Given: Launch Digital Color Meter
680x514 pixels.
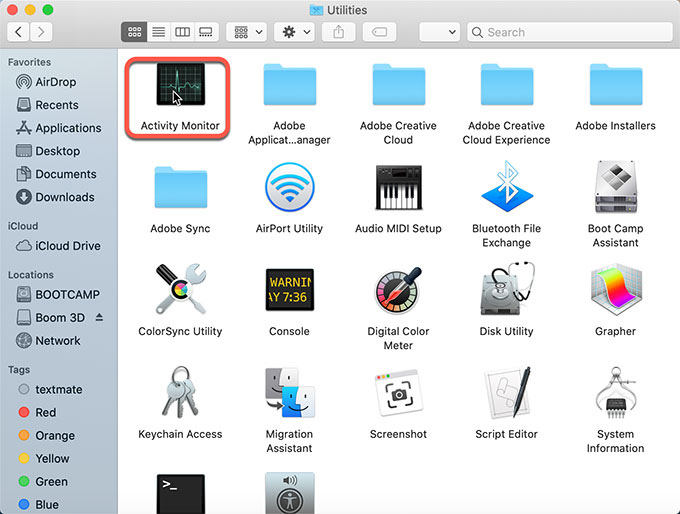Looking at the screenshot, I should tap(399, 290).
